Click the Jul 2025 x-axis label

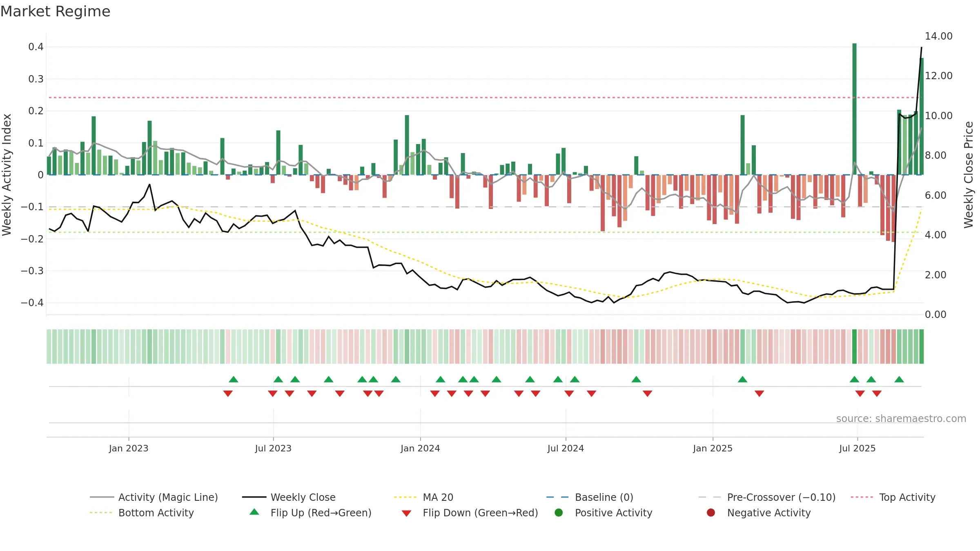click(x=857, y=448)
